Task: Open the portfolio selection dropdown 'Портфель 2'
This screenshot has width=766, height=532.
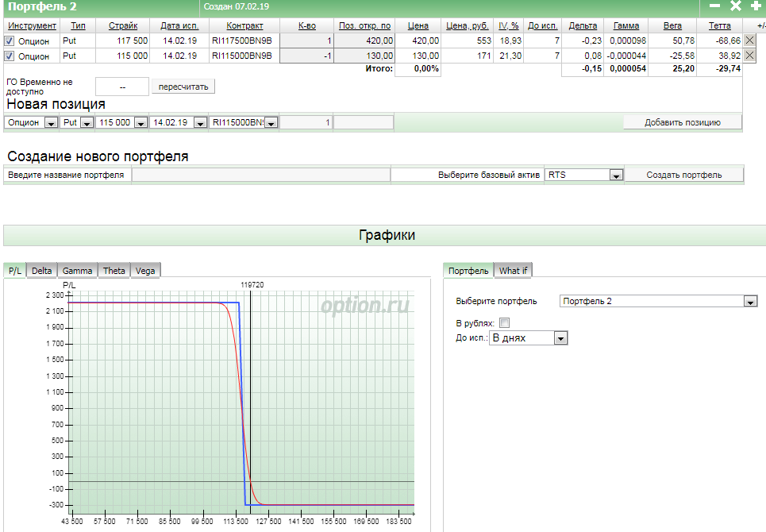Action: [750, 302]
